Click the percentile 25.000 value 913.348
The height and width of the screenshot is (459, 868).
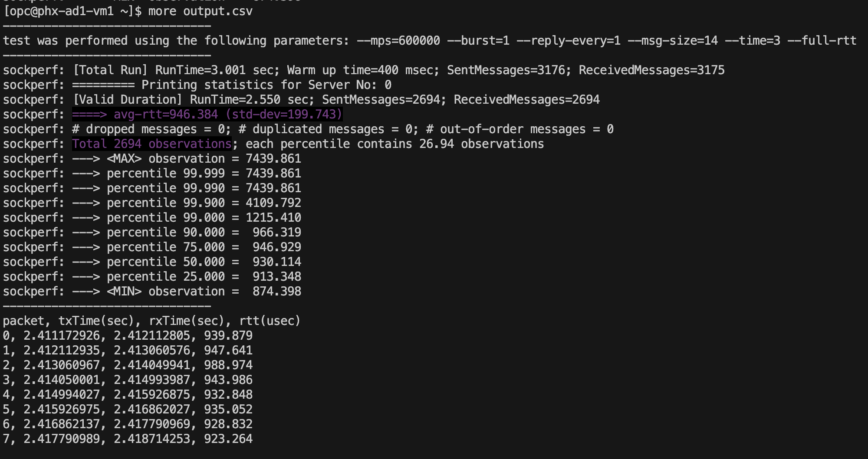coord(276,277)
